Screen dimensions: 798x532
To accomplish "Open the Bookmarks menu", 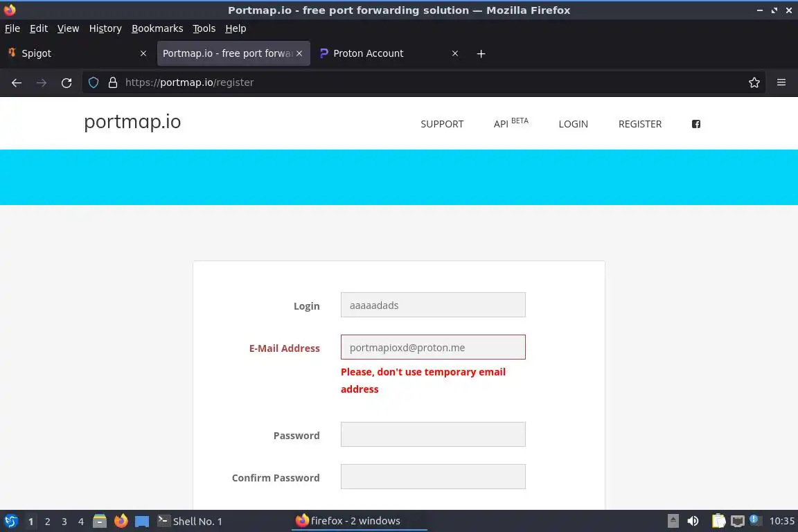I will 157,28.
